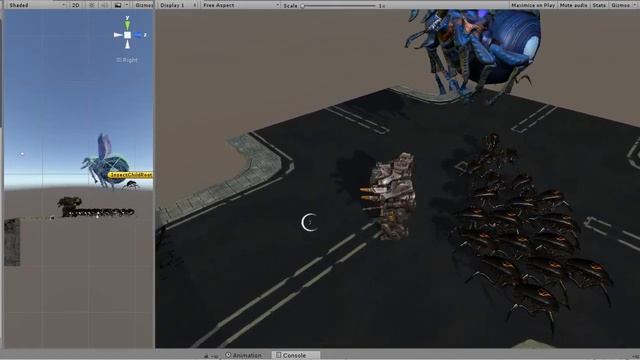This screenshot has width=640, height=360.
Task: Click the left white gizmo cone
Action: [x=118, y=35]
